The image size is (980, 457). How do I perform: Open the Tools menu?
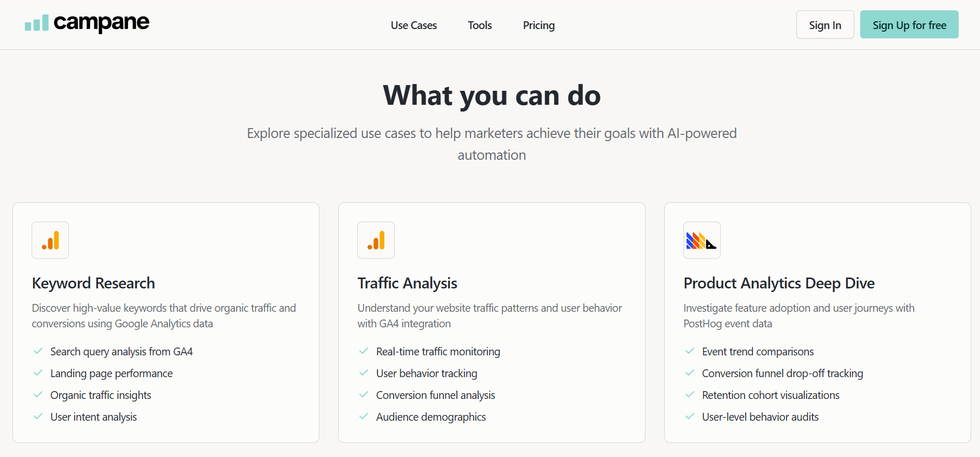pyautogui.click(x=480, y=24)
